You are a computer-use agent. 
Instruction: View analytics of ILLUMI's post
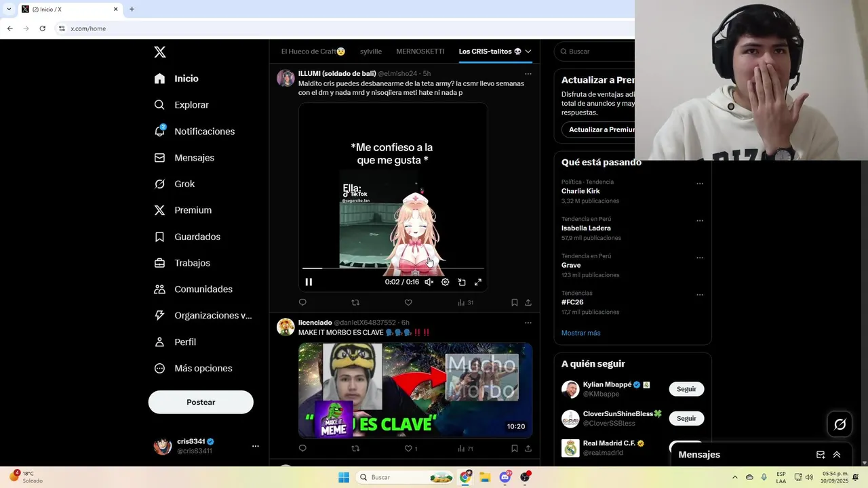(x=465, y=302)
